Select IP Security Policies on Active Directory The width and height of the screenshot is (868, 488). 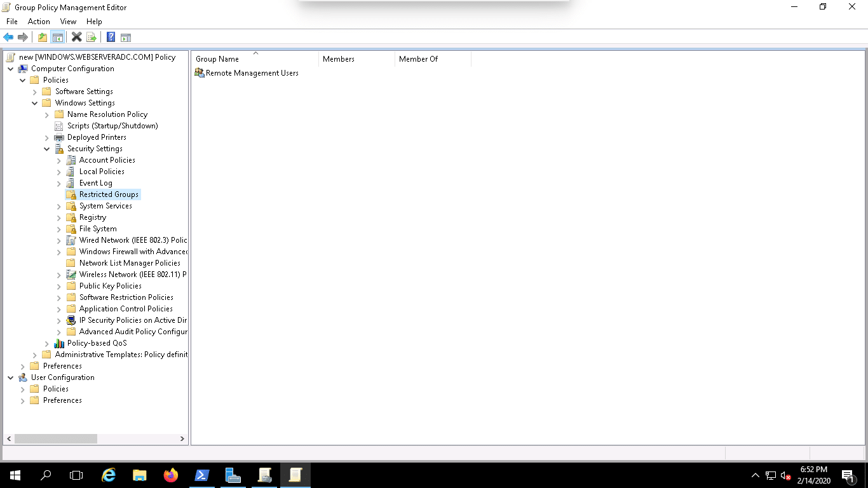133,320
